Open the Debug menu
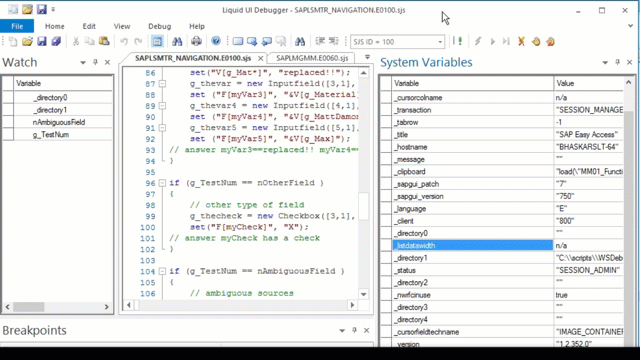 point(160,26)
